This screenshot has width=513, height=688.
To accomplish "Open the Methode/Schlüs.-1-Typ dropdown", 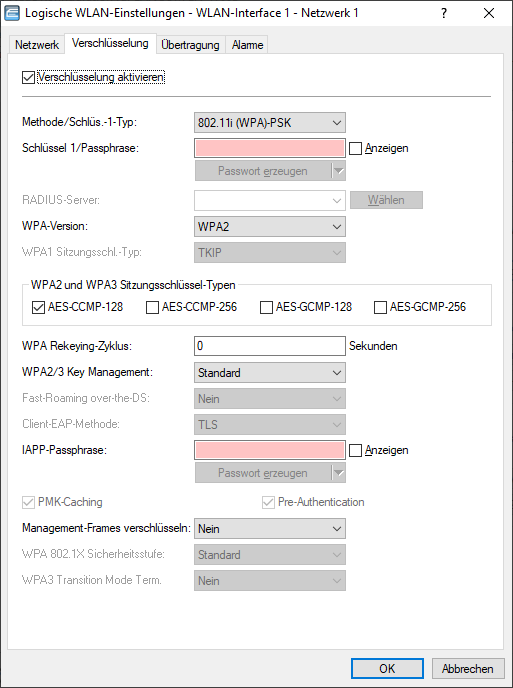I will click(x=269, y=123).
